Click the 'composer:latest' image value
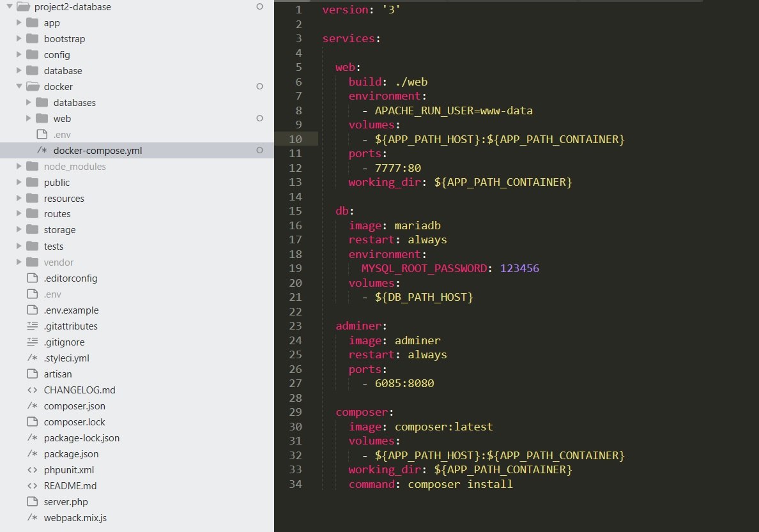The image size is (759, 532). [443, 427]
